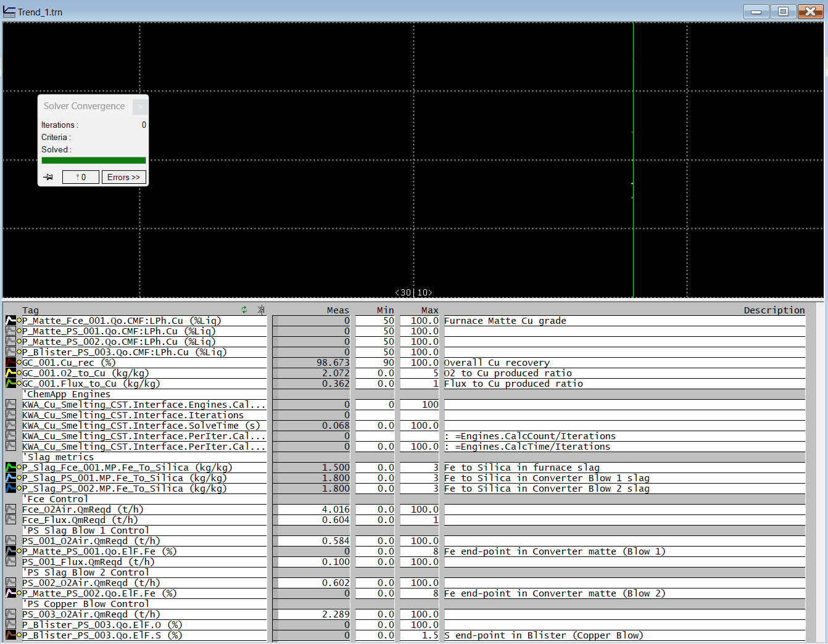Image resolution: width=828 pixels, height=644 pixels.
Task: Click Min field 90 for GC_001.Cu_rec
Action: click(375, 363)
